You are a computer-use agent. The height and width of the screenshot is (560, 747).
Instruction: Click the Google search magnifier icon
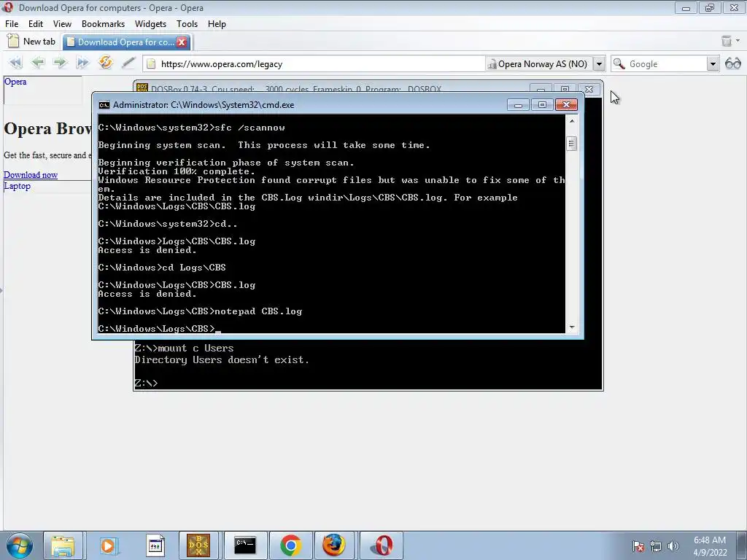pyautogui.click(x=619, y=63)
